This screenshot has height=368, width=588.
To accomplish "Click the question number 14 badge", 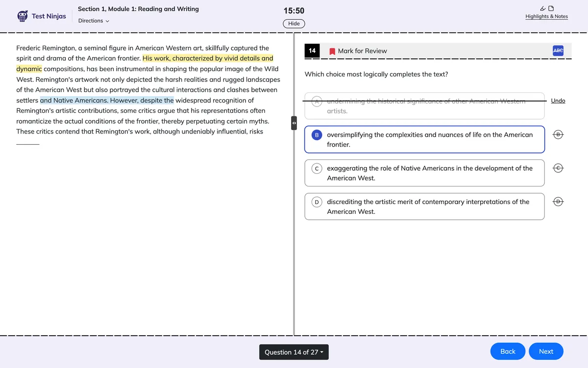I will pyautogui.click(x=312, y=51).
